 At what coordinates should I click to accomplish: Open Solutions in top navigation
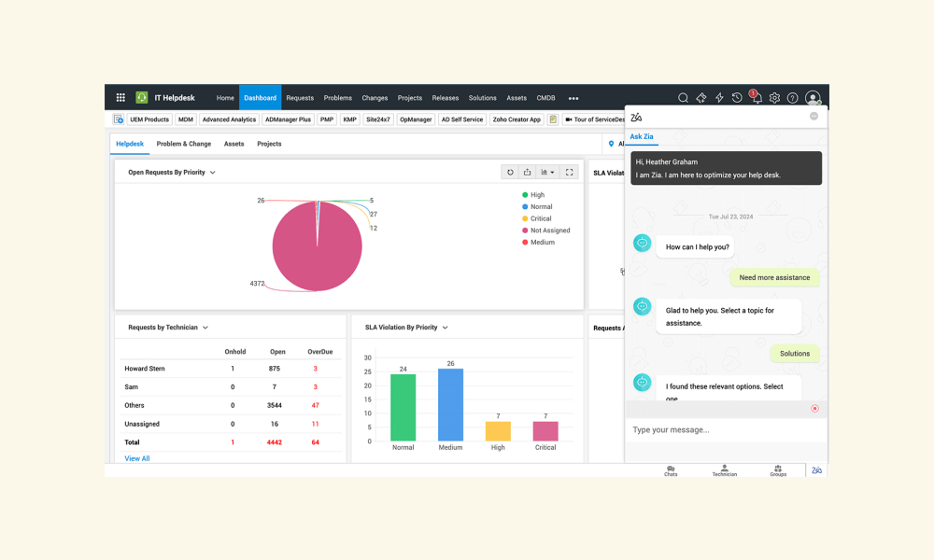483,98
